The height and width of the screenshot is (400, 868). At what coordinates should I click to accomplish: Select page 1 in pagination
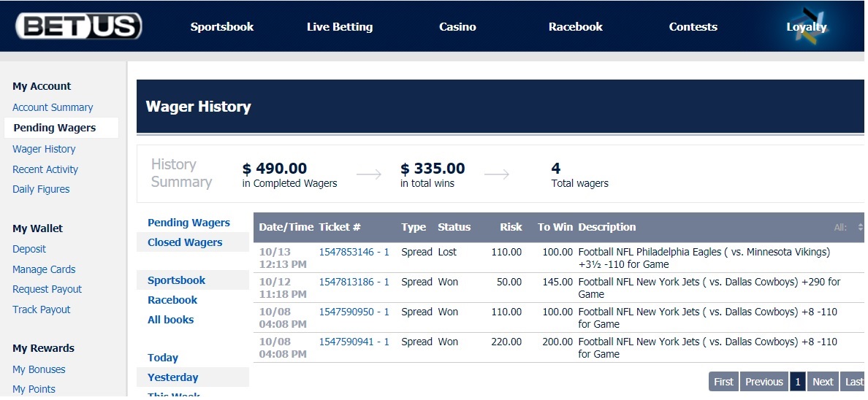pos(798,382)
